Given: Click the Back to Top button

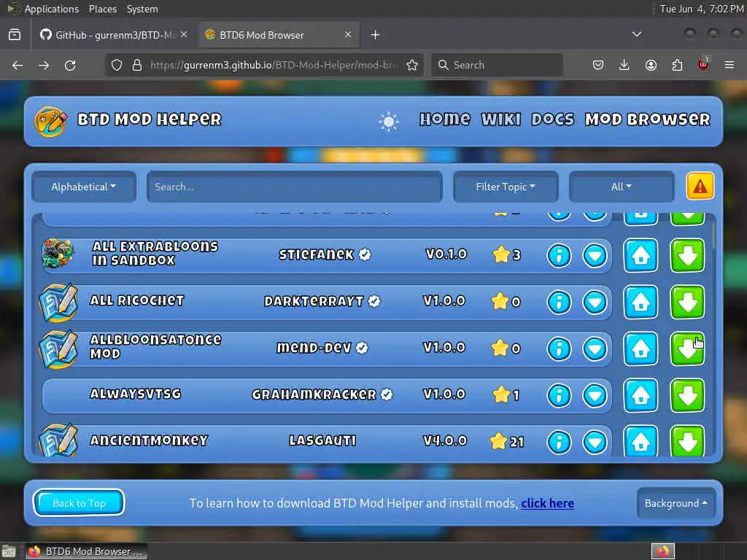Looking at the screenshot, I should pos(79,503).
